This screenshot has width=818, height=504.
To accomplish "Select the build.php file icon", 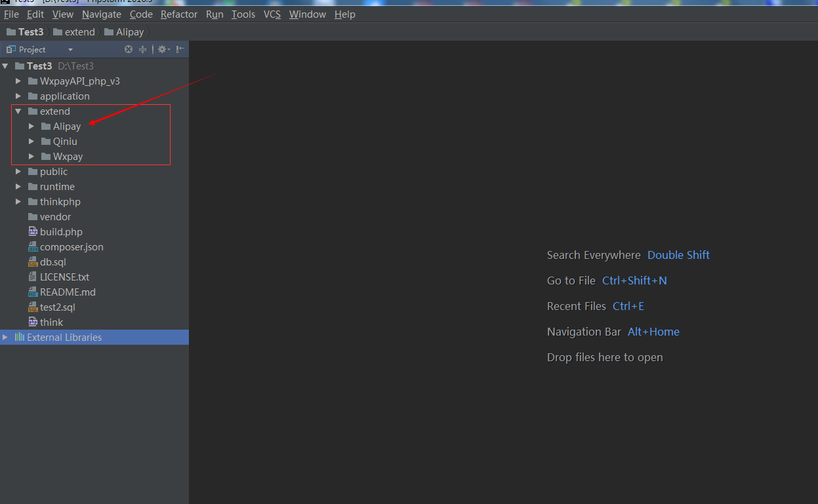I will (33, 232).
